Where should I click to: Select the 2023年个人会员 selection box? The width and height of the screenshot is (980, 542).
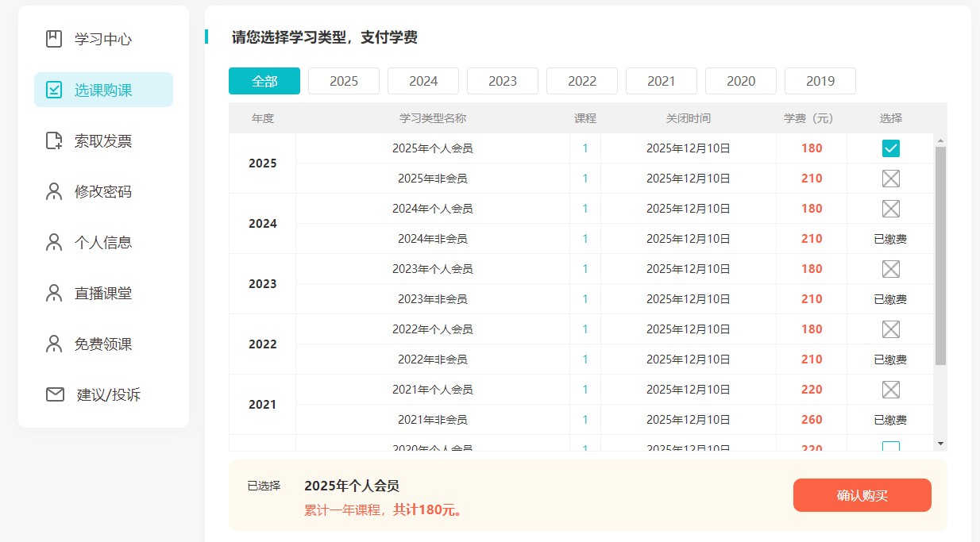tap(890, 268)
